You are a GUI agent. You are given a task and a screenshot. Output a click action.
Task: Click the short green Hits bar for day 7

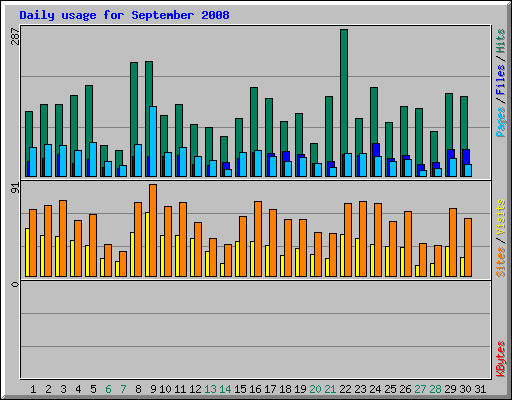pos(119,158)
